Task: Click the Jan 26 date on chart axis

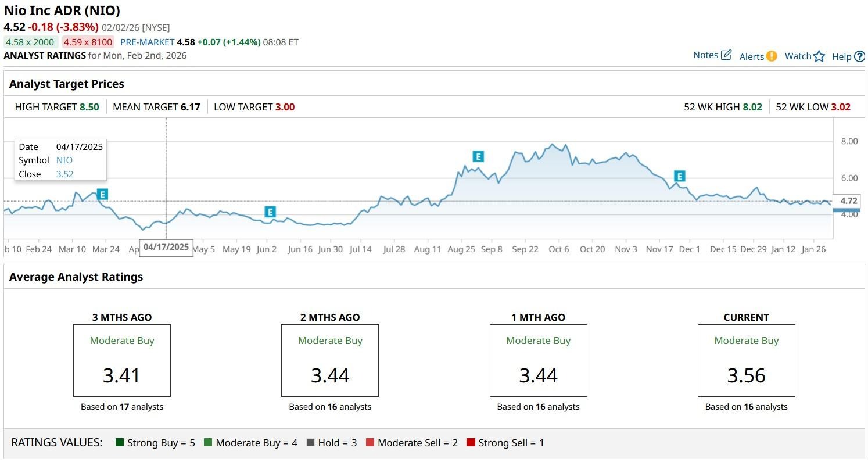Action: [x=813, y=249]
